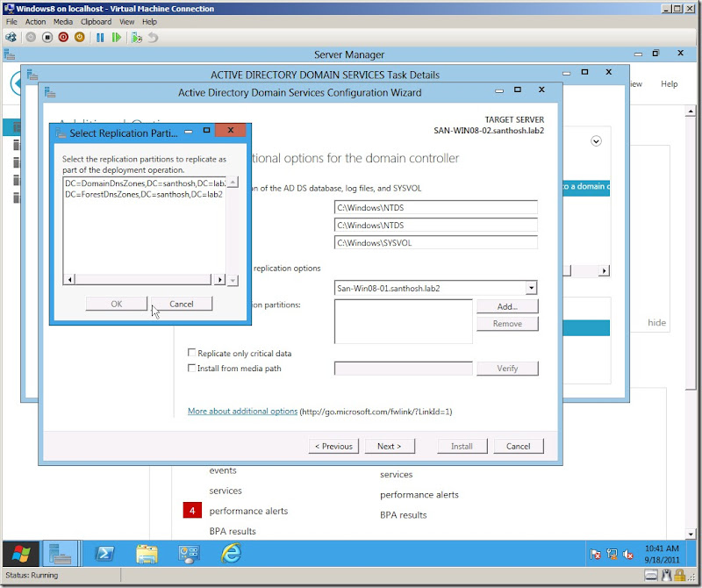Open the More about additional options link
Screen dimensions: 702x588
click(x=242, y=412)
